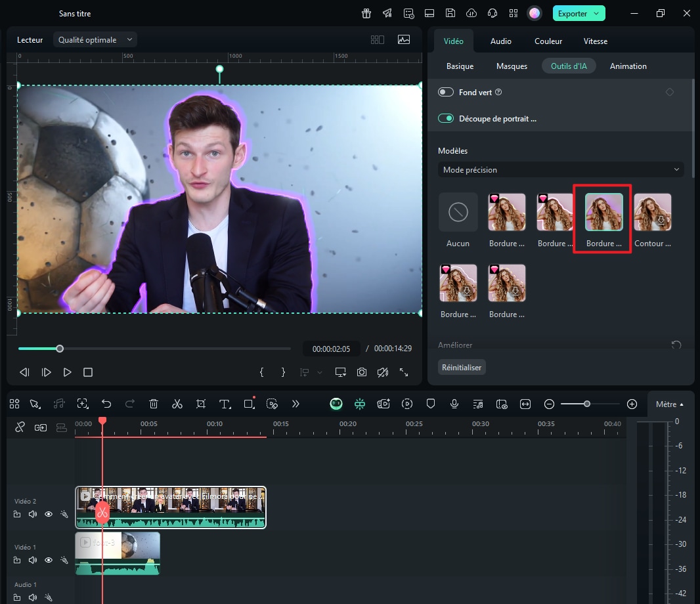700x604 pixels.
Task: Open the audio mixer icon with music note
Action: tap(478, 404)
